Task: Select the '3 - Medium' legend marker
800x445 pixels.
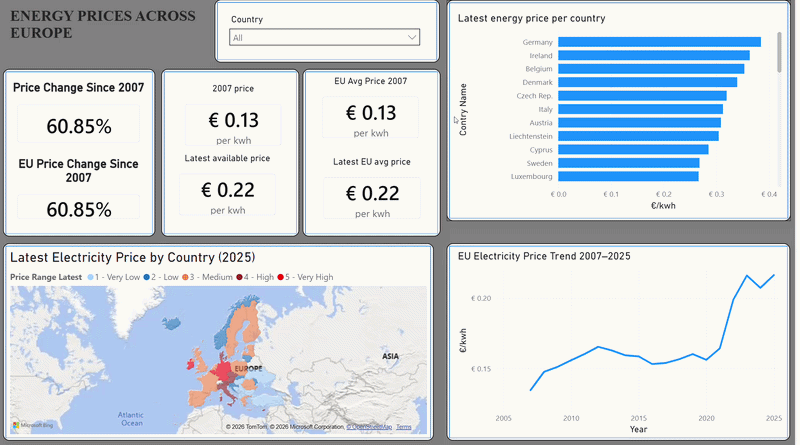Action: [x=185, y=277]
